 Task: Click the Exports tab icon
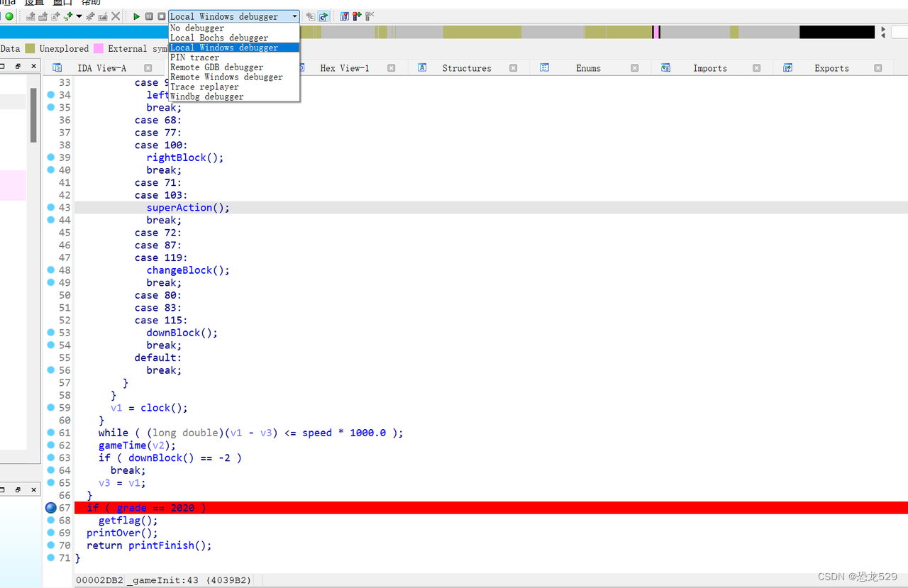(x=787, y=67)
